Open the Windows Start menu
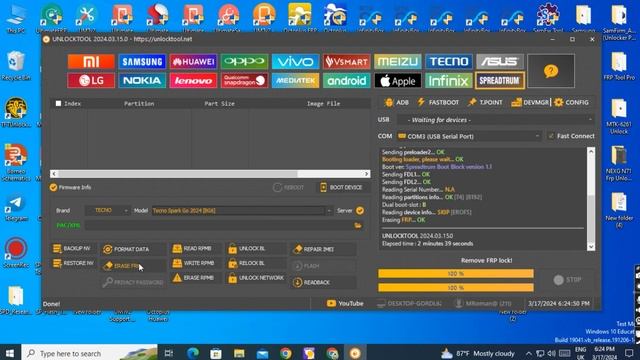This screenshot has height=360, width=640. tap(10, 353)
